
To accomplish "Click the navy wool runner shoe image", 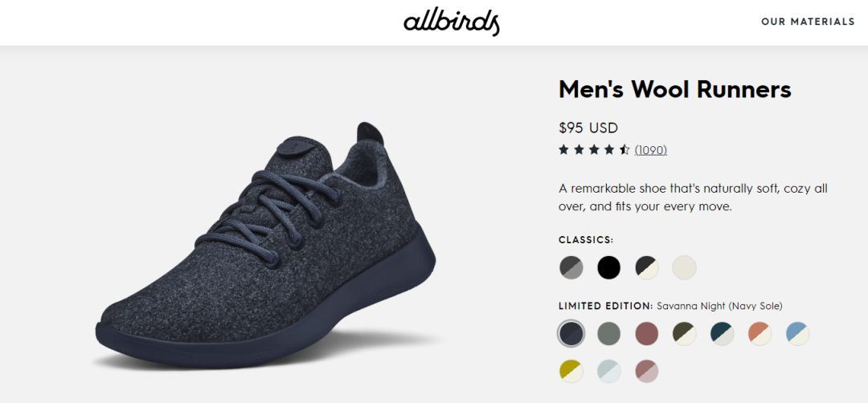I will click(265, 249).
